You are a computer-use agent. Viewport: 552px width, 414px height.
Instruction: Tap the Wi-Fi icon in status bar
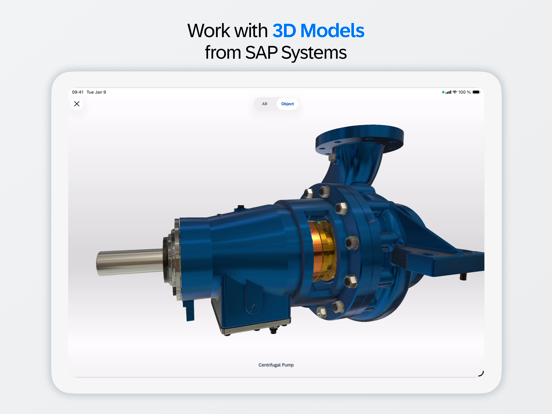454,92
